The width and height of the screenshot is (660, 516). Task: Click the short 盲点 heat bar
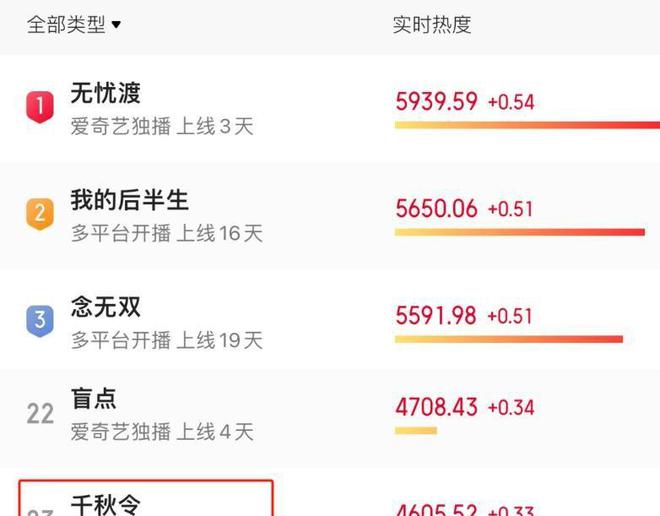pyautogui.click(x=416, y=431)
